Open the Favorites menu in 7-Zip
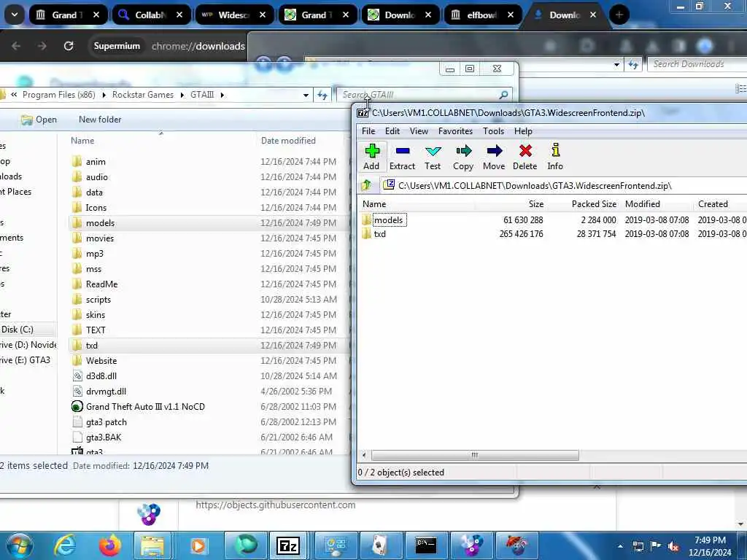 tap(455, 131)
